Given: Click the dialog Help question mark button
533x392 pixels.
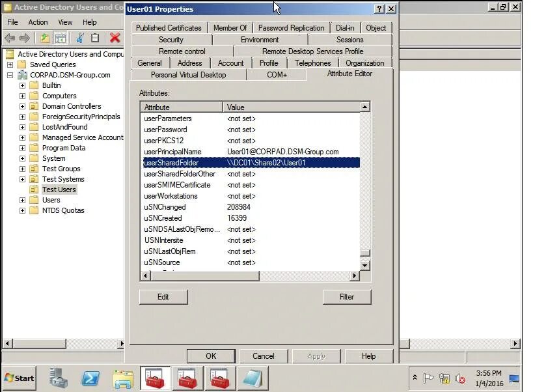Looking at the screenshot, I should [x=379, y=9].
